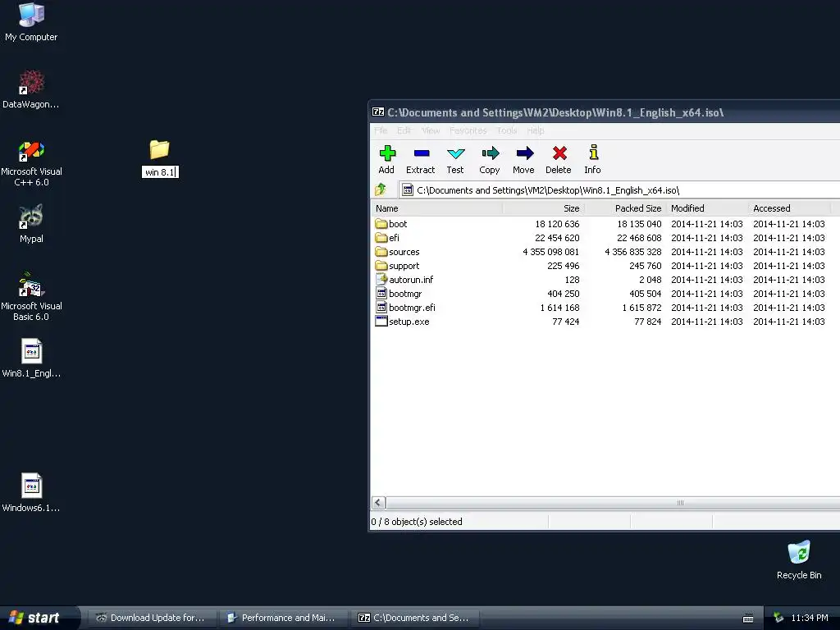Click the red Delete toolbar icon
Viewport: 840px width, 630px height.
(x=559, y=153)
